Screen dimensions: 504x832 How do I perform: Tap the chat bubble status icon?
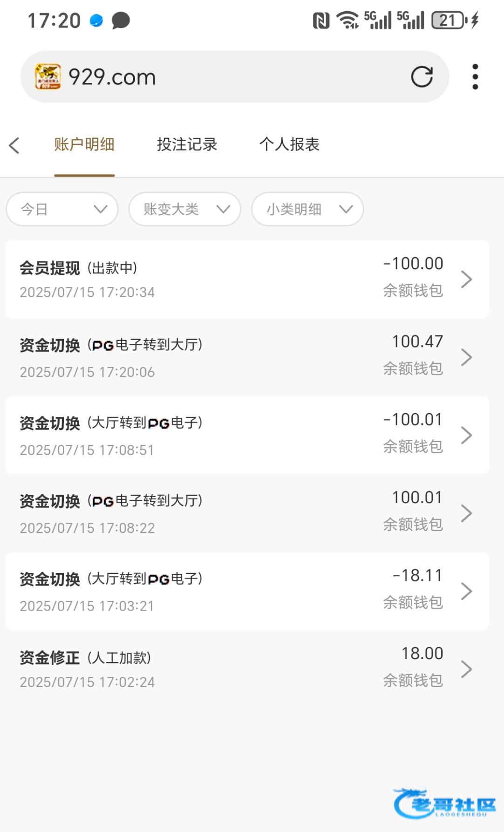121,20
